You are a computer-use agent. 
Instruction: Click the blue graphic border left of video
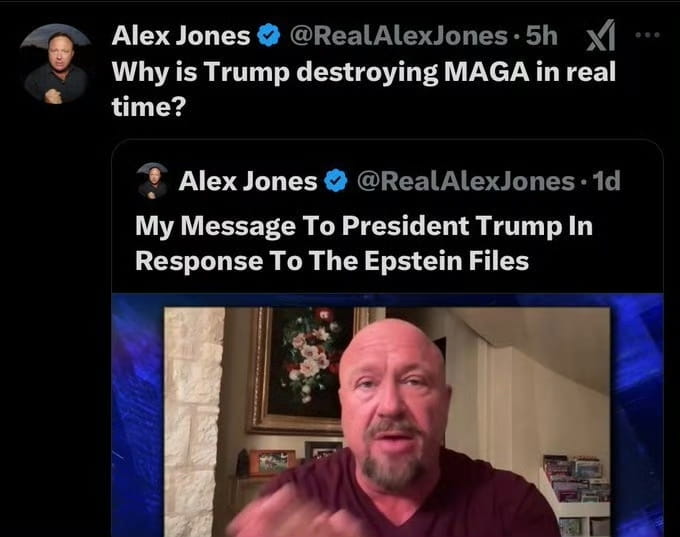[138, 415]
